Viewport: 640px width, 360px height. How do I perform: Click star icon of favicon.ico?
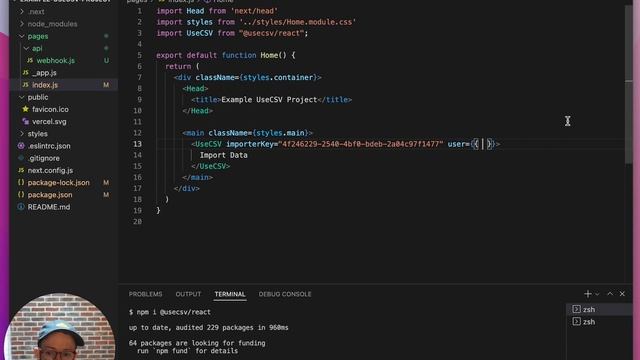[26, 109]
